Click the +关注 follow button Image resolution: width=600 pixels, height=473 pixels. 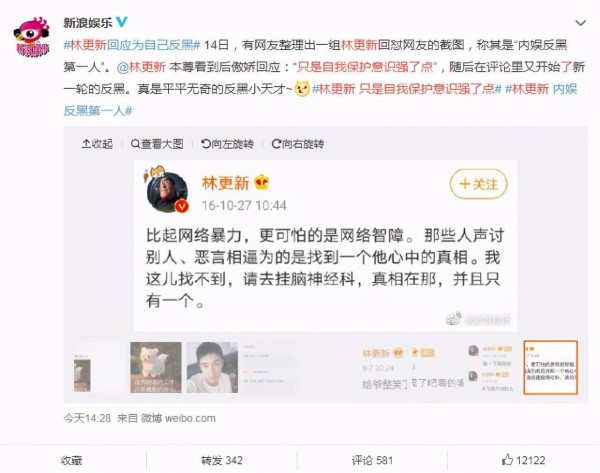pos(478,184)
